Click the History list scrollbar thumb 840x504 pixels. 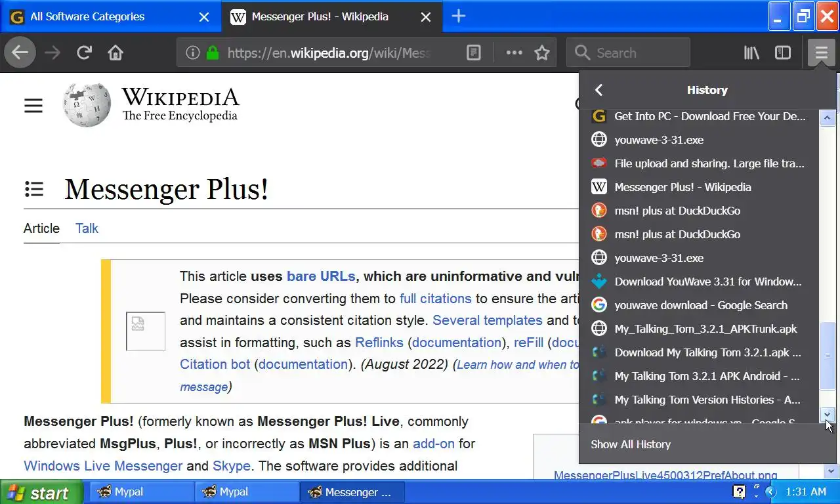tap(828, 355)
